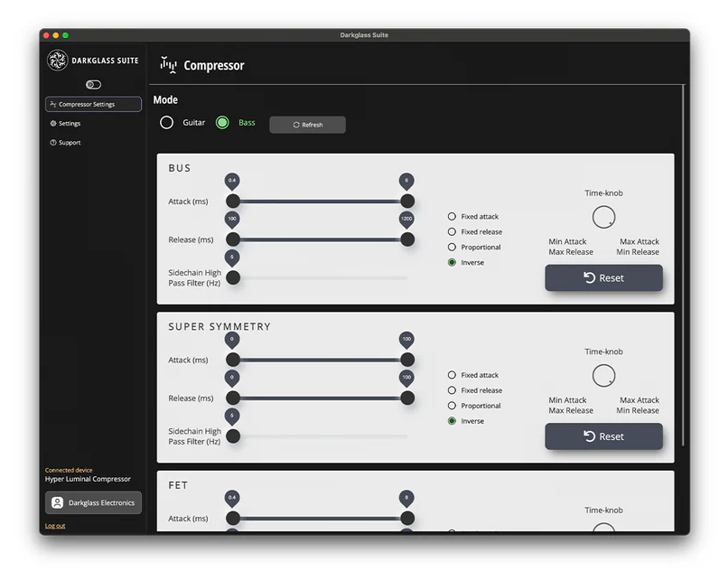Click the BUS Sidechain High Pass Filter handle
Viewport: 728px width, 581px height.
click(233, 277)
